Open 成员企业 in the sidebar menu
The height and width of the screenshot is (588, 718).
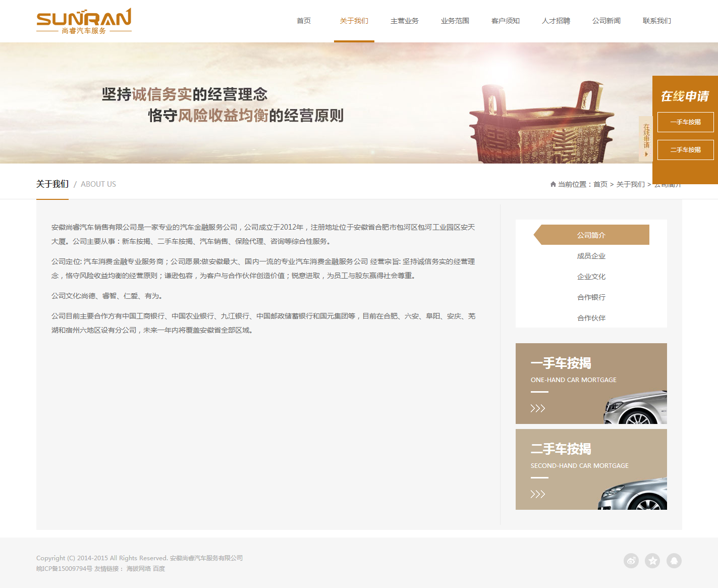(x=591, y=256)
